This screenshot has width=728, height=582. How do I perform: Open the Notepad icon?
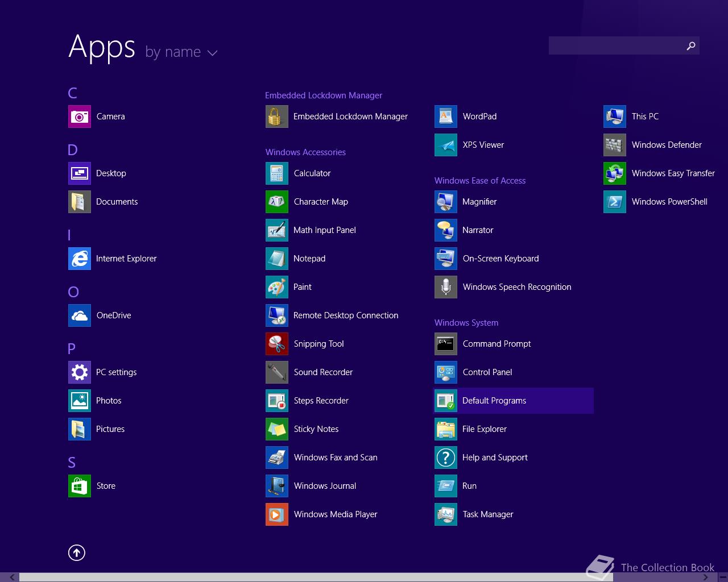point(277,259)
